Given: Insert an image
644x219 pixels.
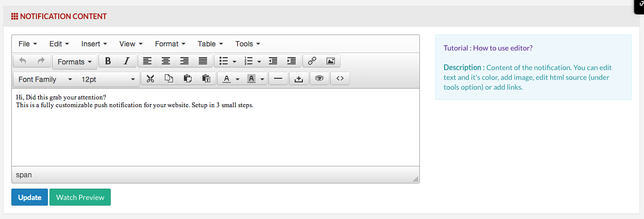Looking at the screenshot, I should point(331,61).
